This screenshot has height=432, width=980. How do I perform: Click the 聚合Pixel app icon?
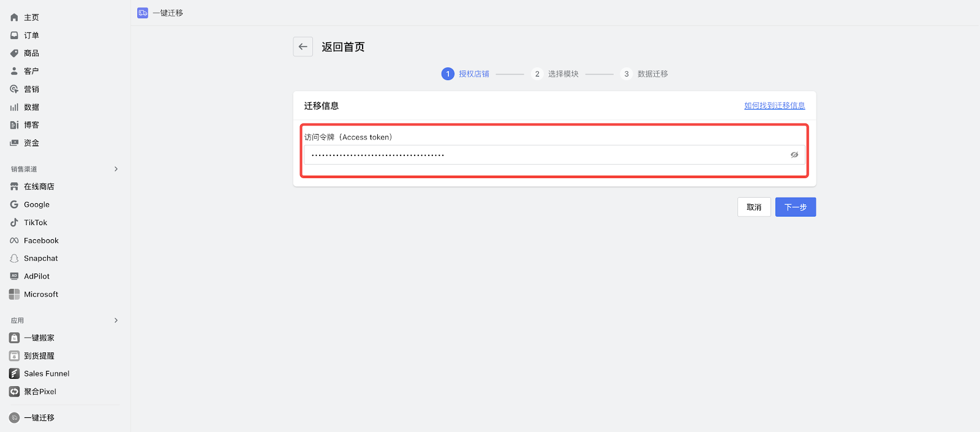pyautogui.click(x=14, y=392)
